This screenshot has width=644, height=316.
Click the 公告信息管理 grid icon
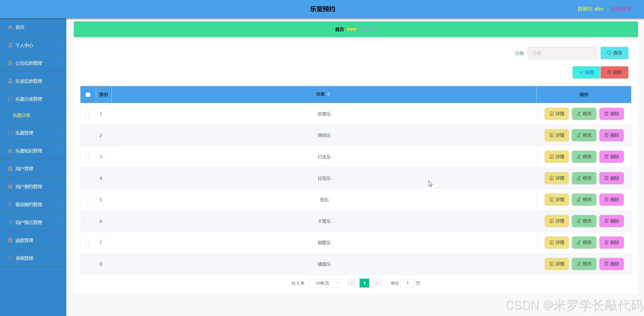click(x=10, y=63)
